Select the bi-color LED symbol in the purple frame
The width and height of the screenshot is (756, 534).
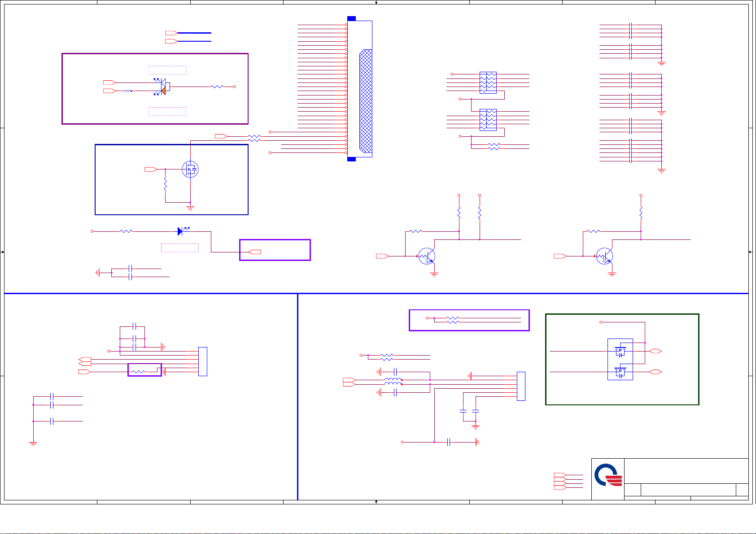click(x=162, y=87)
